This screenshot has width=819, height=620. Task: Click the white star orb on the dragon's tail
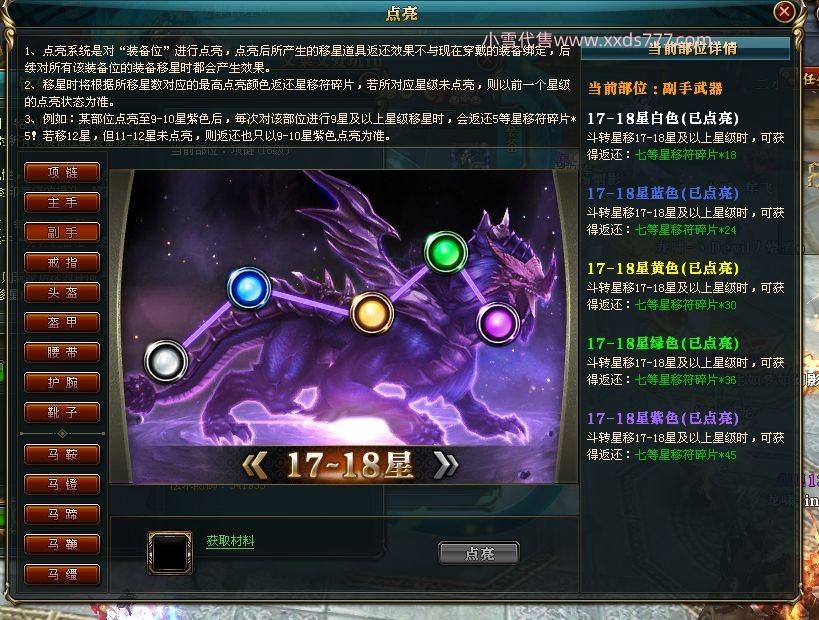coord(166,361)
